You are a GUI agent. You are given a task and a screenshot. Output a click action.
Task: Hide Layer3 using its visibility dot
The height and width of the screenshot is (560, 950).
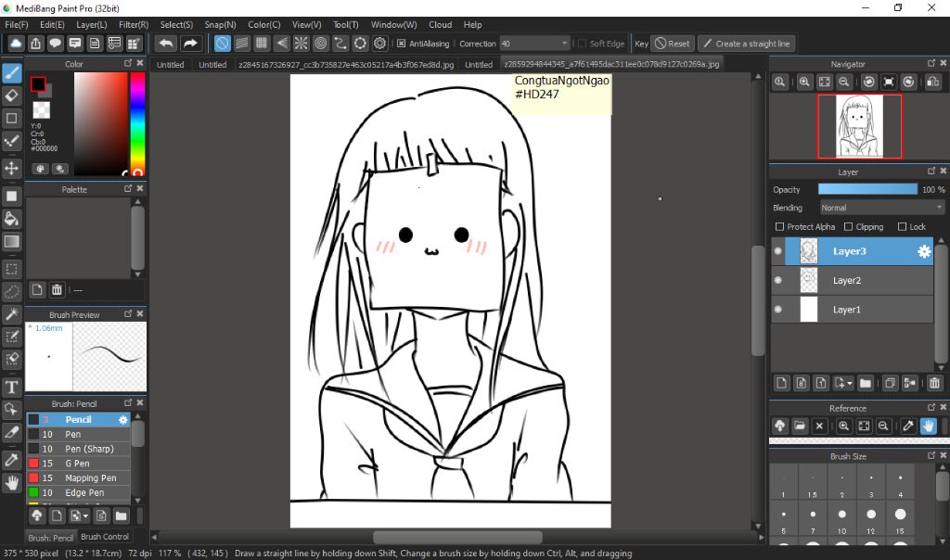(x=778, y=251)
